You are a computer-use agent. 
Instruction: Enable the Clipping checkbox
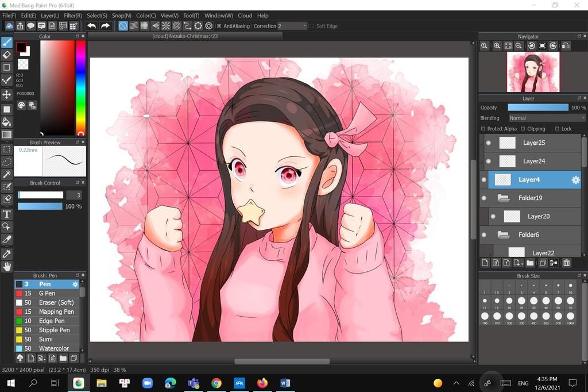(x=523, y=129)
